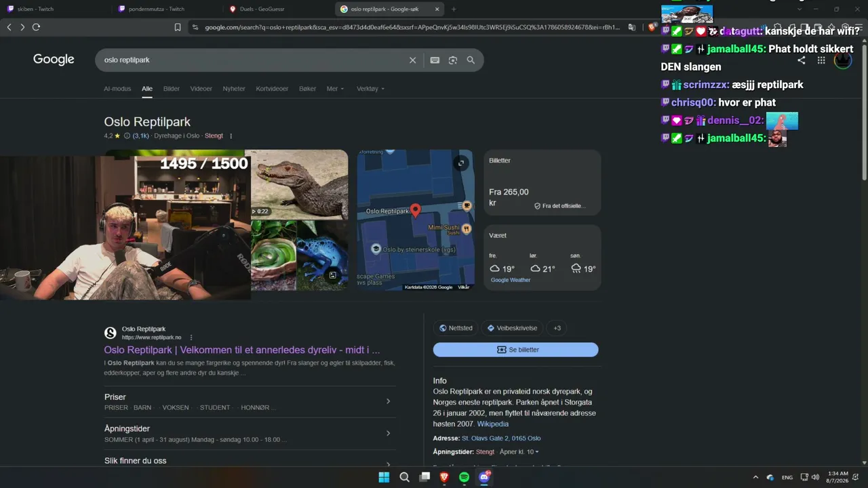Select the Nyheter search tab

[234, 89]
